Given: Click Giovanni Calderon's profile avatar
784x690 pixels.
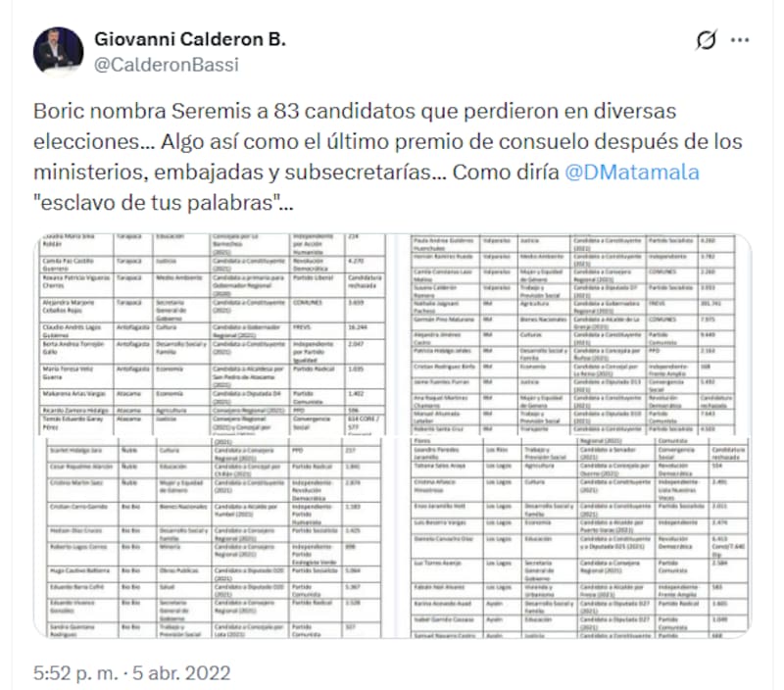Looking at the screenshot, I should (x=58, y=52).
